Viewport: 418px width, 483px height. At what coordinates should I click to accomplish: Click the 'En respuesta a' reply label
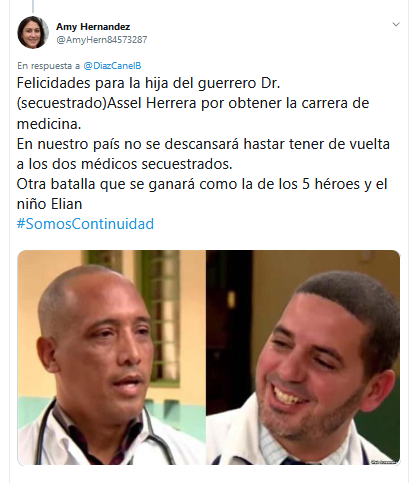48,66
